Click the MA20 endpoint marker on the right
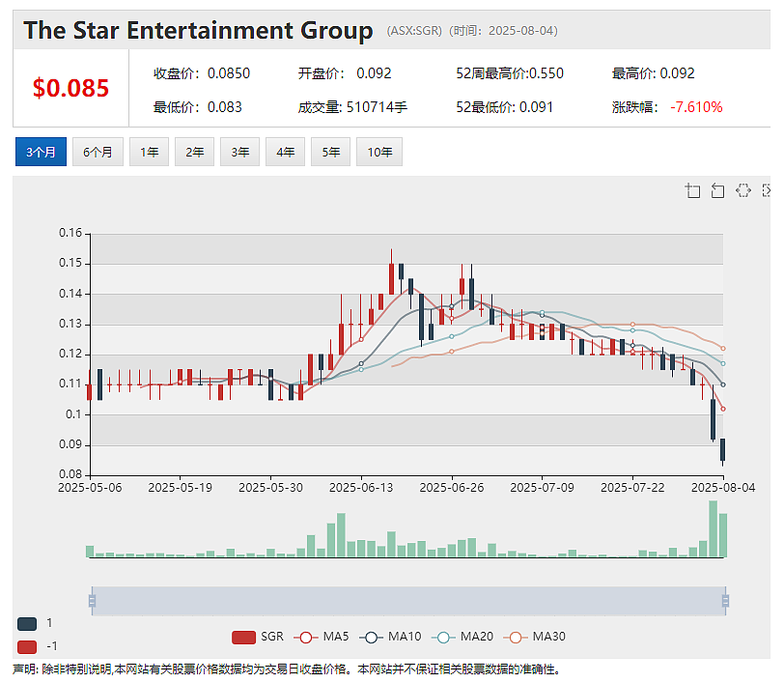The width and height of the screenshot is (784, 683). 723,363
